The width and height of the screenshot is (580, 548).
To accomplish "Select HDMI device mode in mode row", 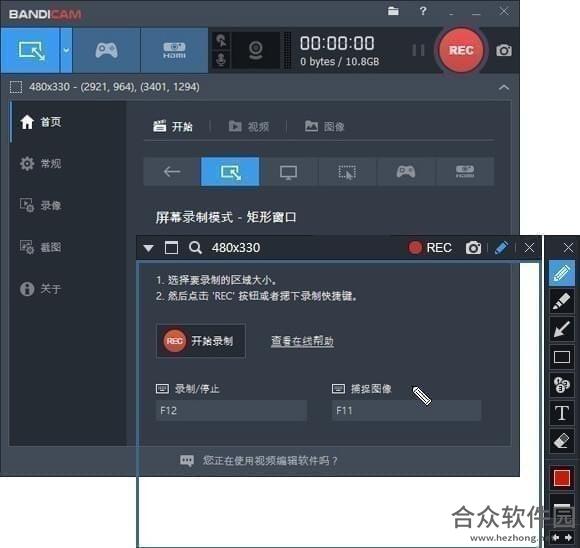I will pyautogui.click(x=465, y=171).
